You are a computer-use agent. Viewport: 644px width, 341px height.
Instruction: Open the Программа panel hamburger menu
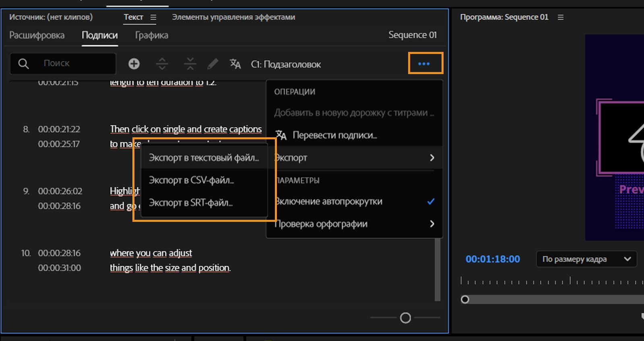coord(561,17)
